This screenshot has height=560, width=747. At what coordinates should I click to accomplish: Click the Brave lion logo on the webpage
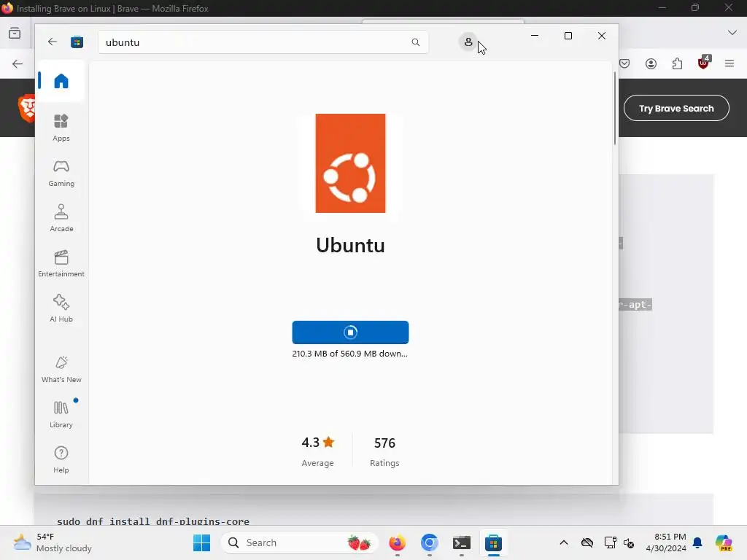point(27,108)
